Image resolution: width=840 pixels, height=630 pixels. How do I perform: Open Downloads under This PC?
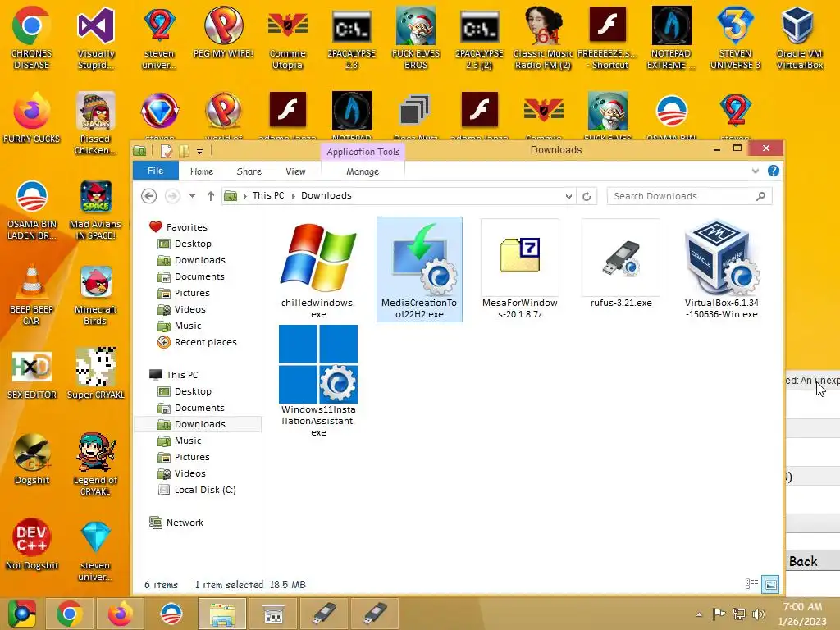click(199, 424)
